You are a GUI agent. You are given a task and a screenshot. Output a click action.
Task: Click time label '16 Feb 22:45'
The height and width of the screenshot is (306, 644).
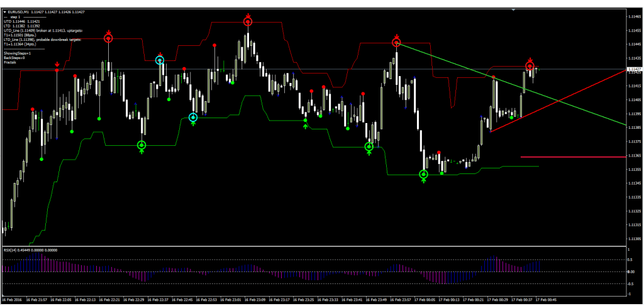pyautogui.click(x=183, y=300)
